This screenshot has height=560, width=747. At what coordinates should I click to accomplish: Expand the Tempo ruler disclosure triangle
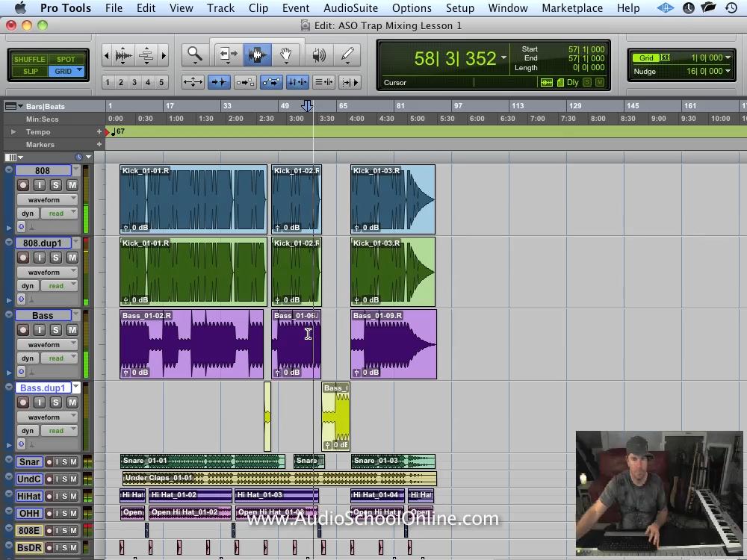coord(13,132)
